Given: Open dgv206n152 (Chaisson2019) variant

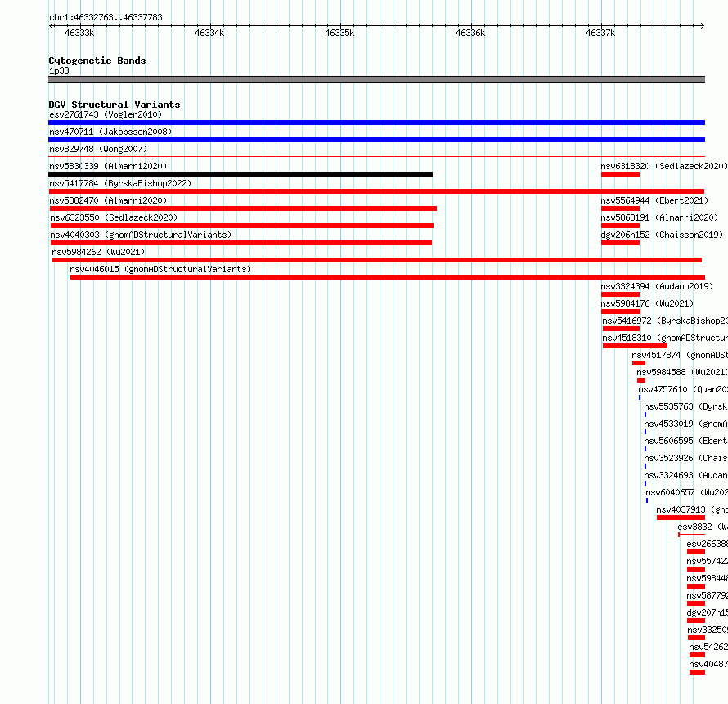Looking at the screenshot, I should tap(662, 235).
